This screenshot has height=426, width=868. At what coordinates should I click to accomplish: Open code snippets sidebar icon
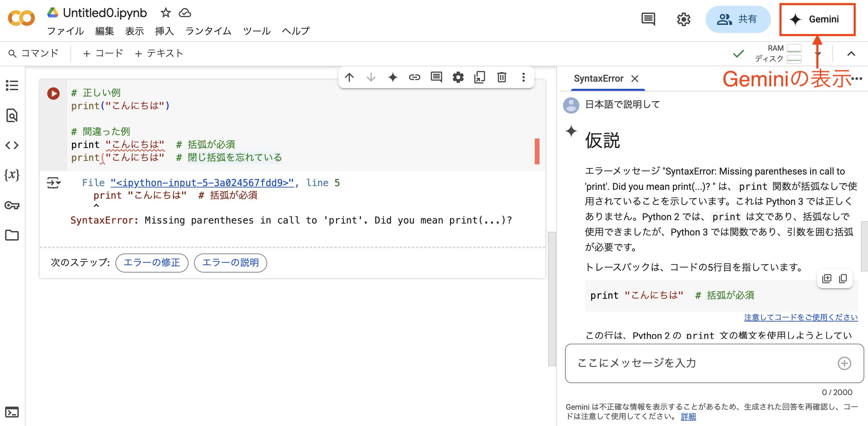12,145
